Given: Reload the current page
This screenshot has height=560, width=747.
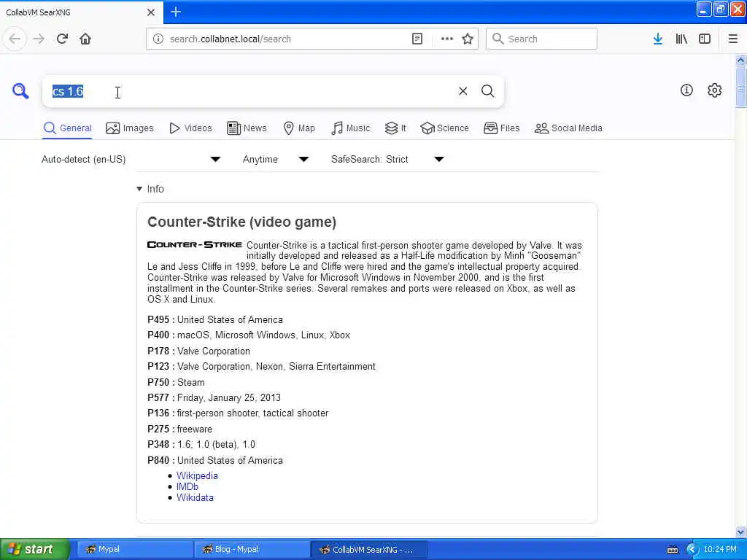Looking at the screenshot, I should [x=62, y=39].
